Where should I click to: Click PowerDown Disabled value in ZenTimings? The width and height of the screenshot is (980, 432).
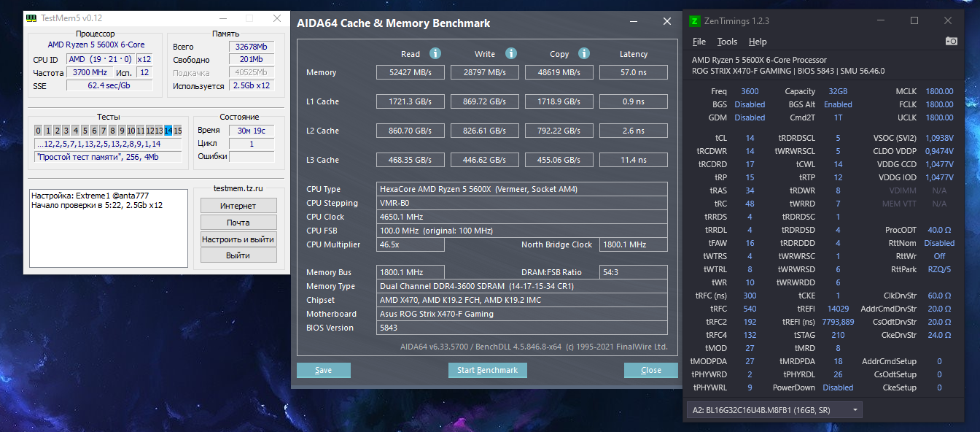pyautogui.click(x=838, y=387)
